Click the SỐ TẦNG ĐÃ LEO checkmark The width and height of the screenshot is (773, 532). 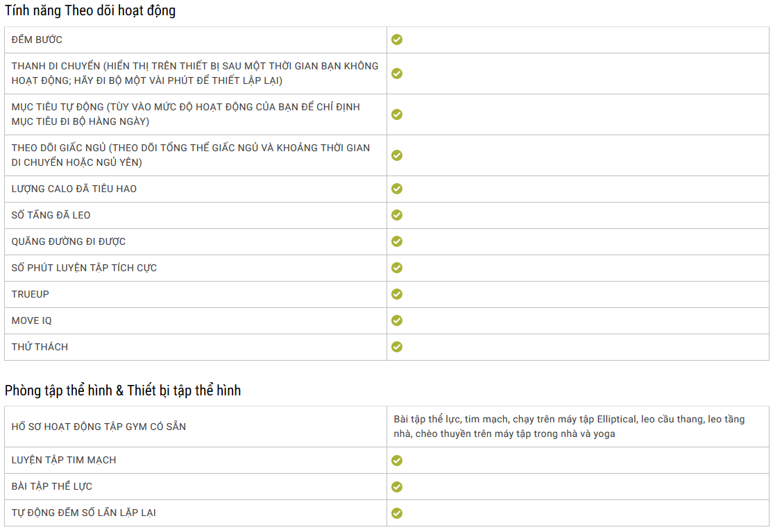click(397, 215)
